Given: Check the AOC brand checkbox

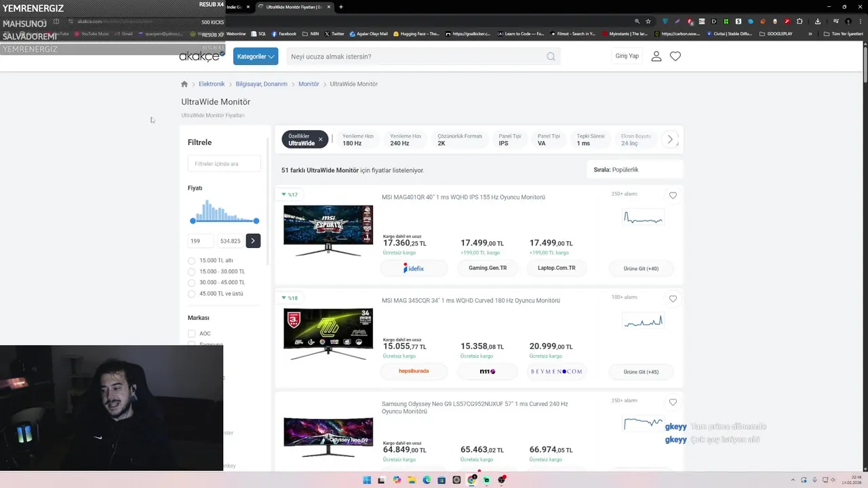Looking at the screenshot, I should 192,333.
